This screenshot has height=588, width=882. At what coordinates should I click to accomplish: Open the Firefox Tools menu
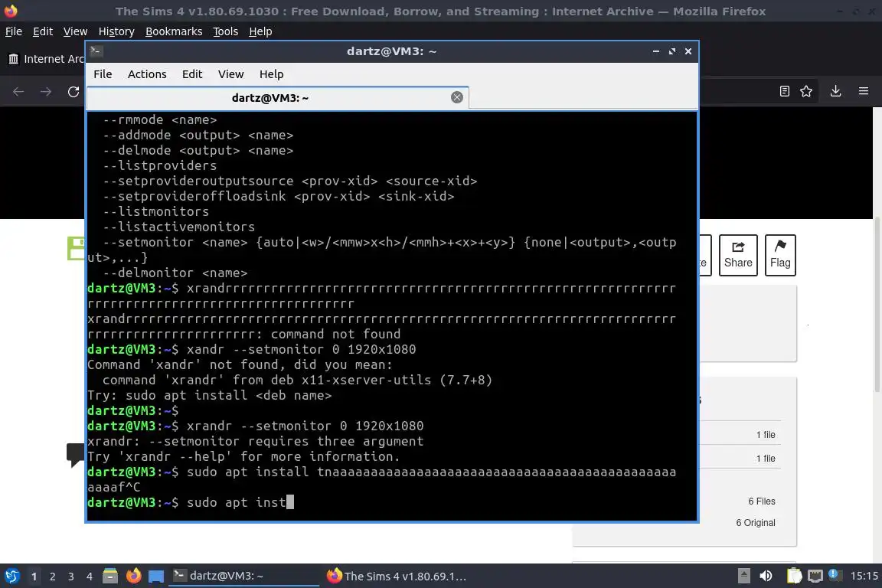226,31
